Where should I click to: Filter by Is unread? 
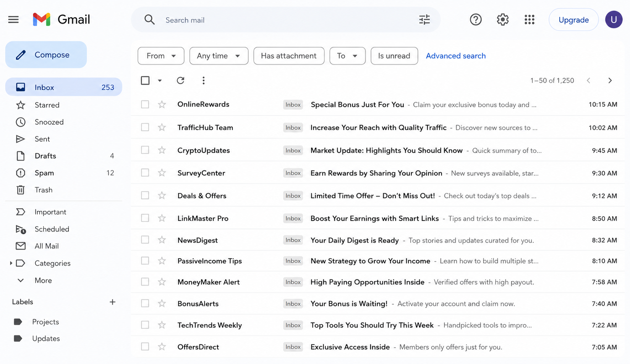click(394, 56)
